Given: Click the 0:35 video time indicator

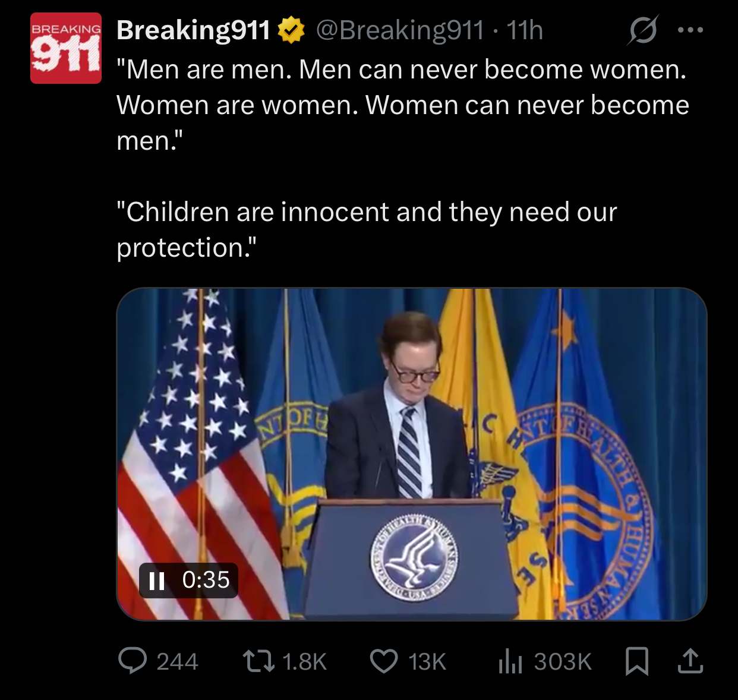Looking at the screenshot, I should (x=206, y=580).
